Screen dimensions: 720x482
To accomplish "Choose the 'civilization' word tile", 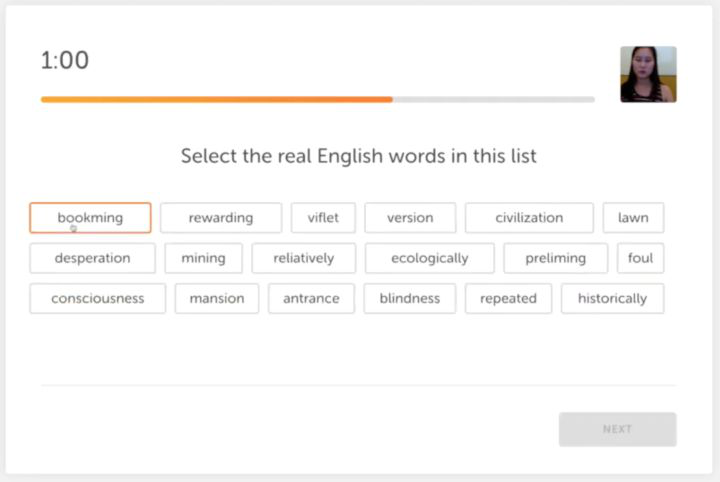I will 529,218.
